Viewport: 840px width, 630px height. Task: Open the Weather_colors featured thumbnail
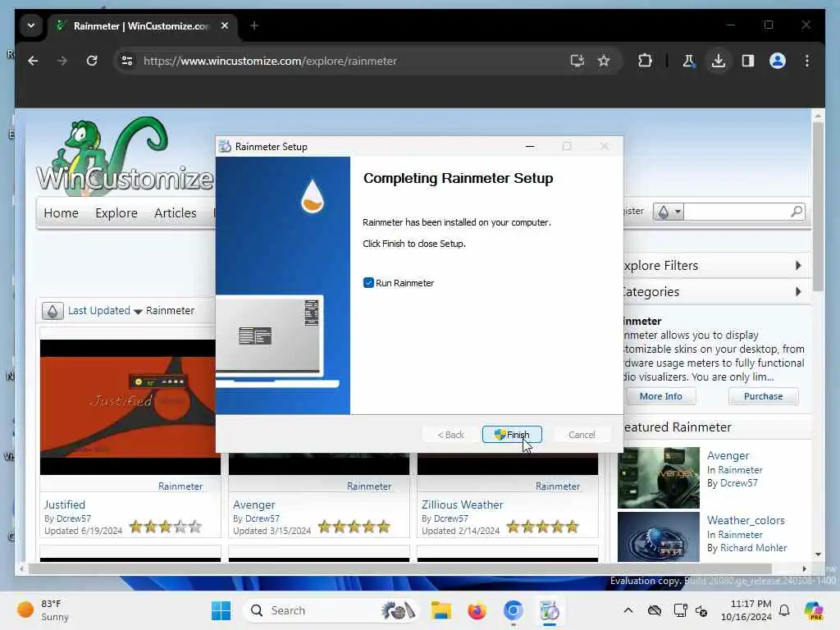(659, 536)
